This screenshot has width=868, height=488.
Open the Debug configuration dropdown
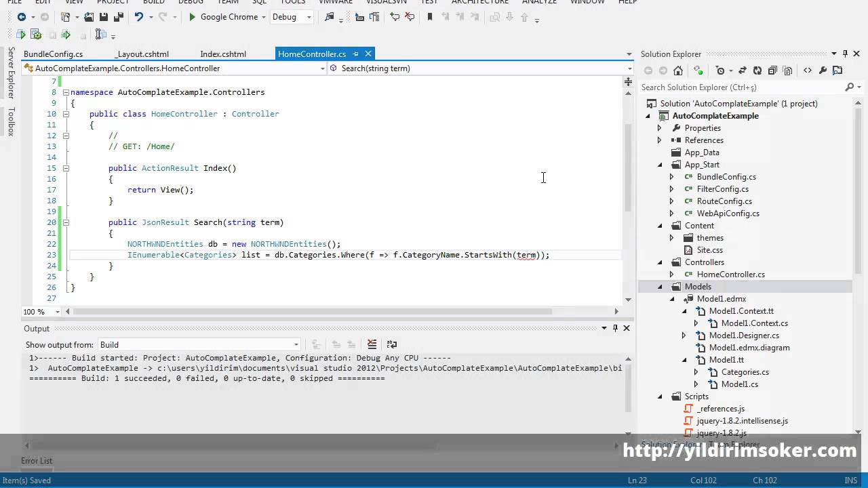tap(309, 17)
